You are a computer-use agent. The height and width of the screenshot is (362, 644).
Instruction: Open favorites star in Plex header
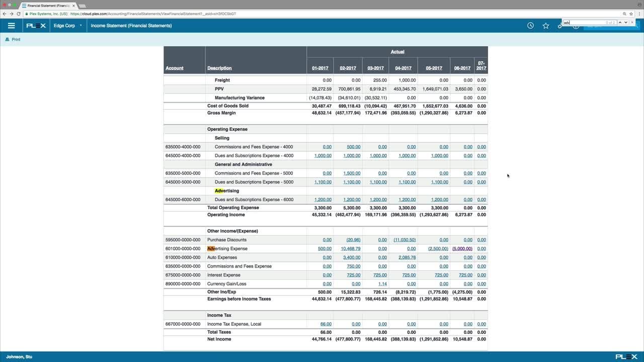point(545,26)
